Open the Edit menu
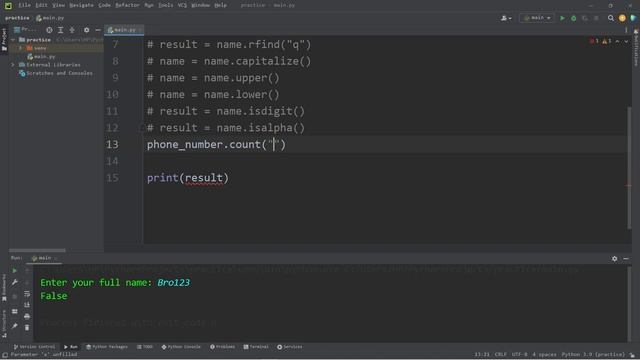 (x=41, y=5)
